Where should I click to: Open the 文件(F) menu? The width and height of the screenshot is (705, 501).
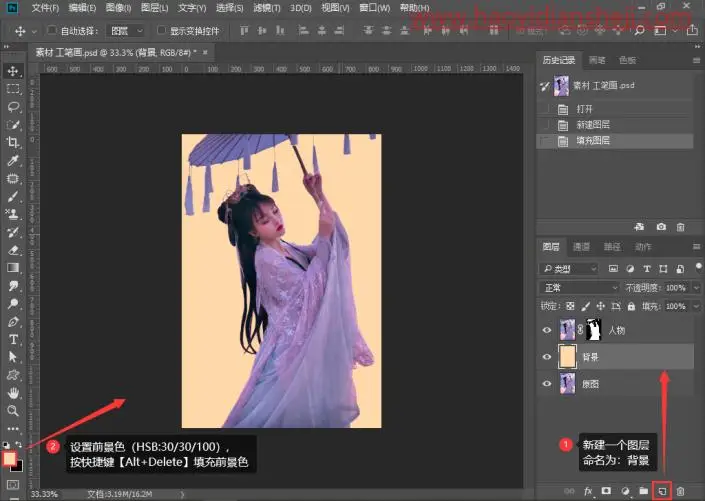[x=45, y=8]
